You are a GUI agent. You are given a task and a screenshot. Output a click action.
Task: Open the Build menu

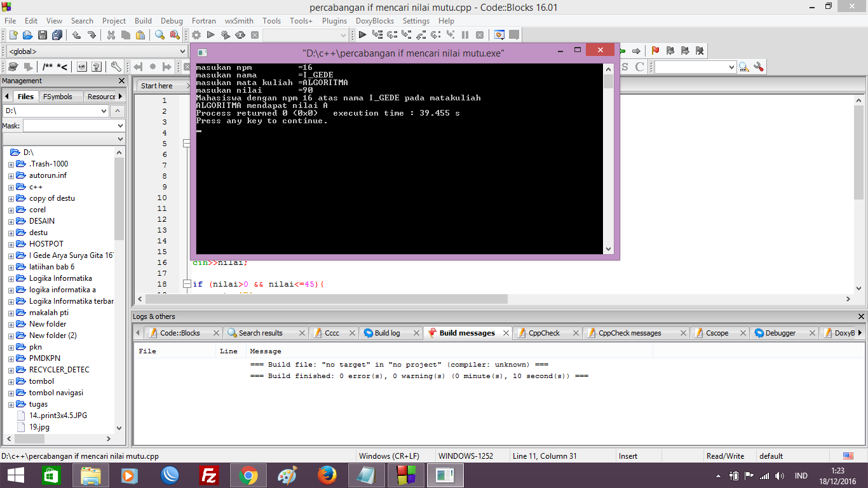[143, 20]
